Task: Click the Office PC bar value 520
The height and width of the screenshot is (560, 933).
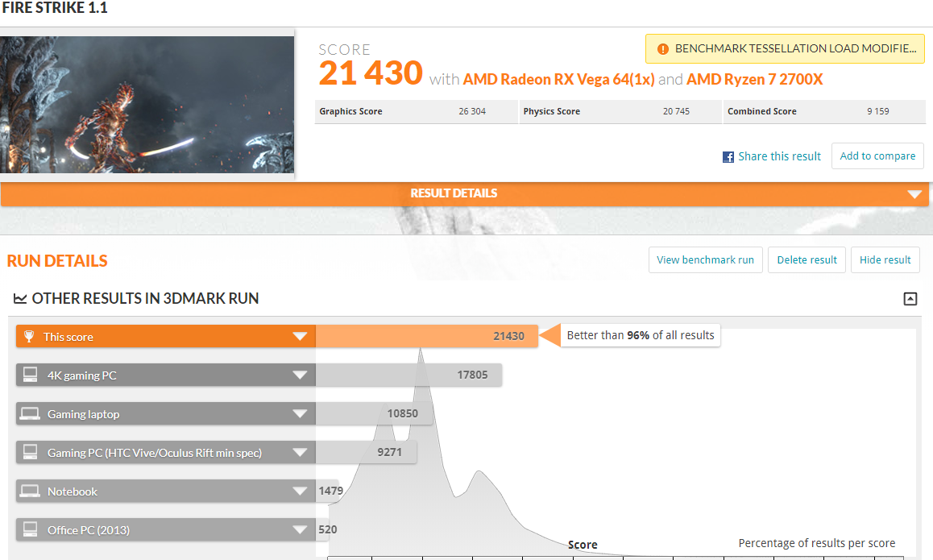Action: click(328, 529)
